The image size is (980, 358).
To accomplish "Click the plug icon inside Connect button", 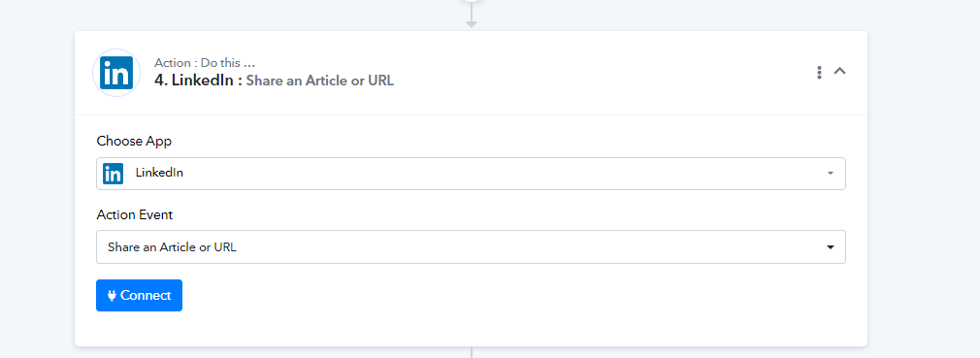I will click(x=112, y=296).
